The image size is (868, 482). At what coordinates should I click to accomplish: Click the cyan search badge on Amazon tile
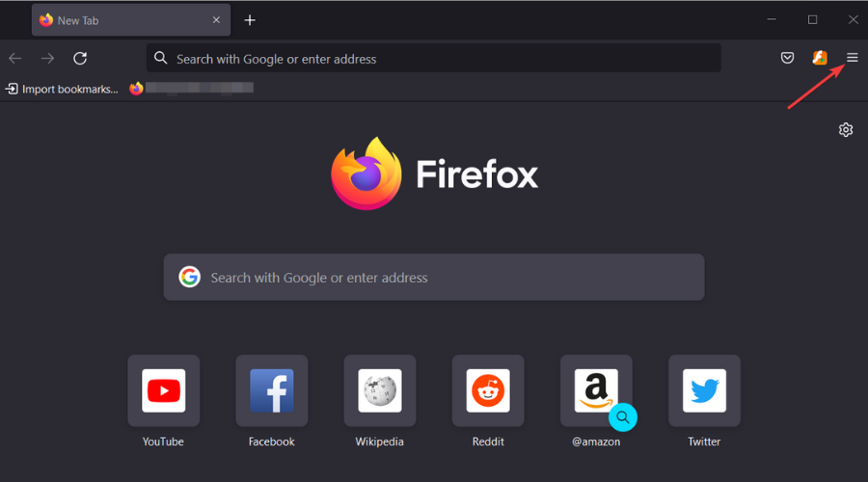[623, 417]
